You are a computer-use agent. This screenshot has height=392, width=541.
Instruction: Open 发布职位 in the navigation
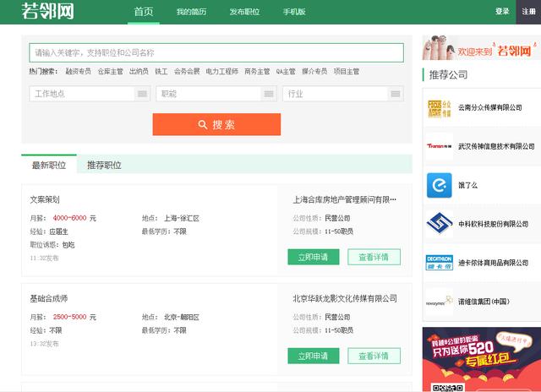click(x=244, y=12)
